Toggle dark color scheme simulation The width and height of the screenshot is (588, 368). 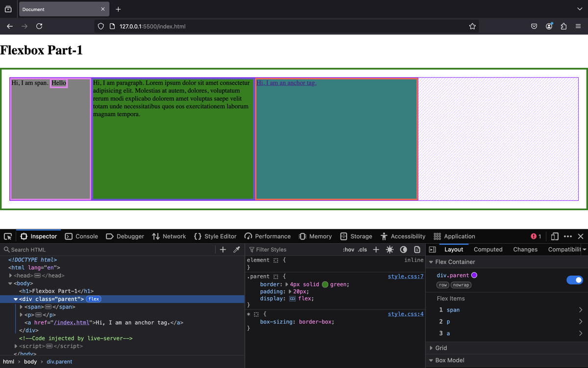(x=403, y=250)
